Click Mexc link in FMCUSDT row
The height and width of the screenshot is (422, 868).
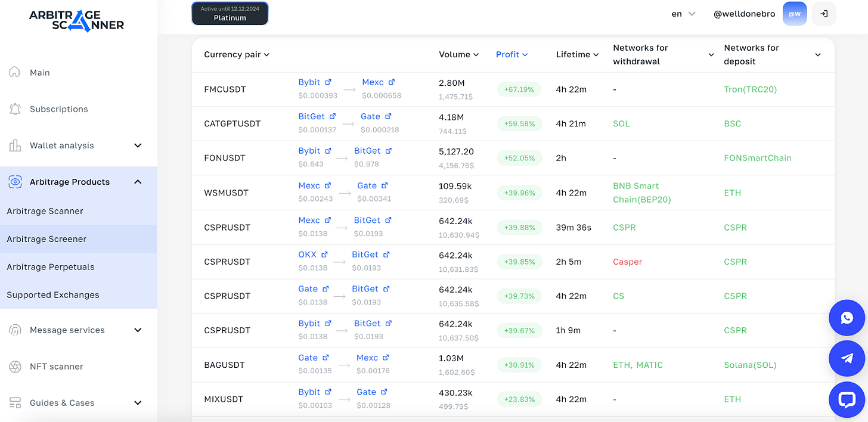(373, 82)
